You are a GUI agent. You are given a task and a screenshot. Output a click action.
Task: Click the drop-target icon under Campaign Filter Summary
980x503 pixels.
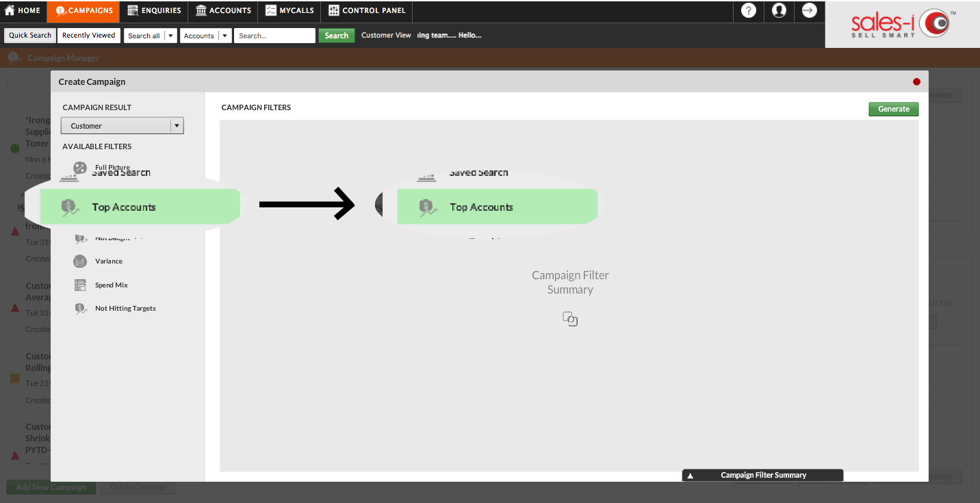570,319
